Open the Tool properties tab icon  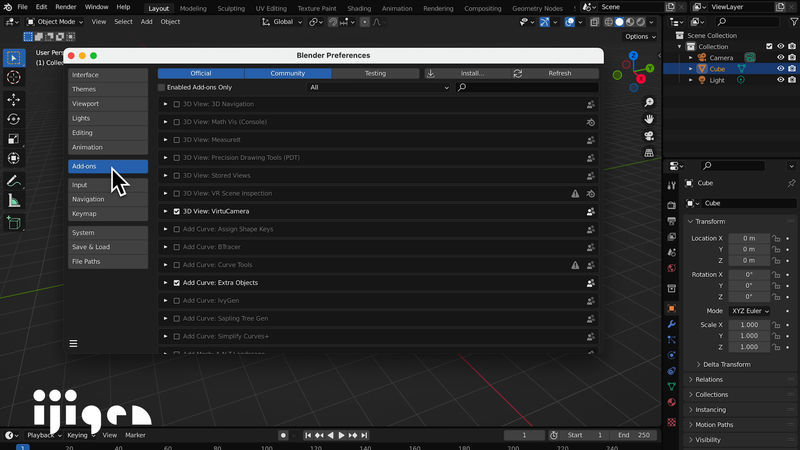(x=671, y=186)
